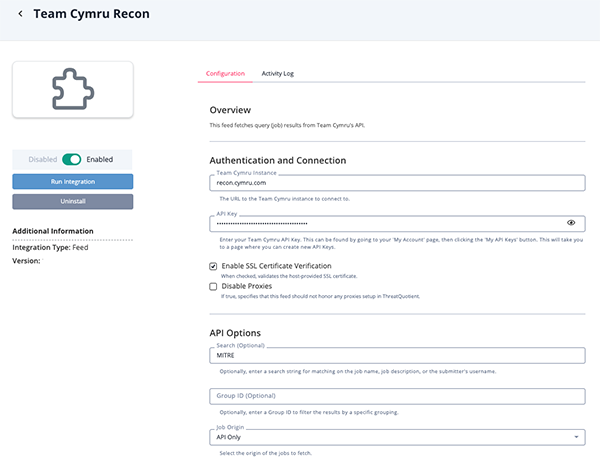Open the Activity Log tab
Image resolution: width=600 pixels, height=460 pixels.
click(x=277, y=73)
